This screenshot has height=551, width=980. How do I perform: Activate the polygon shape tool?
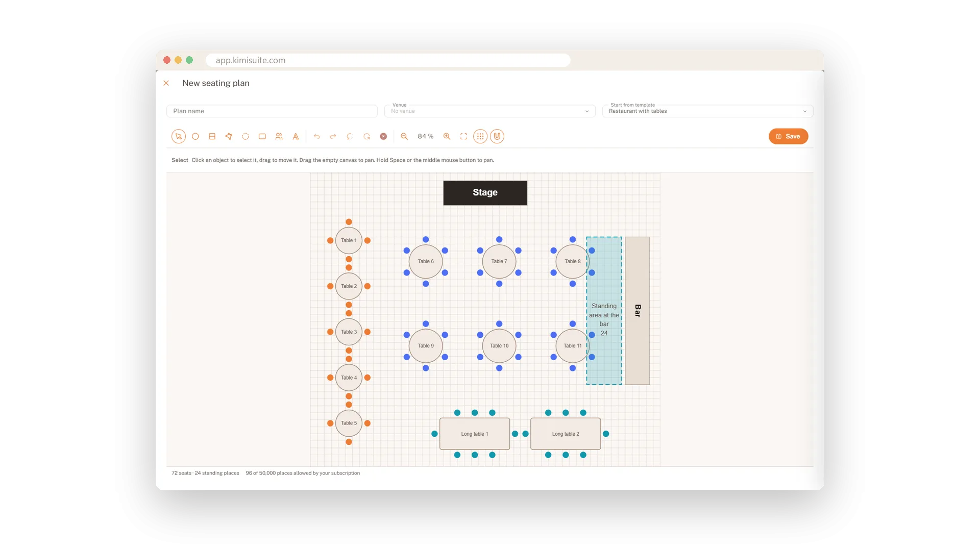(x=229, y=136)
